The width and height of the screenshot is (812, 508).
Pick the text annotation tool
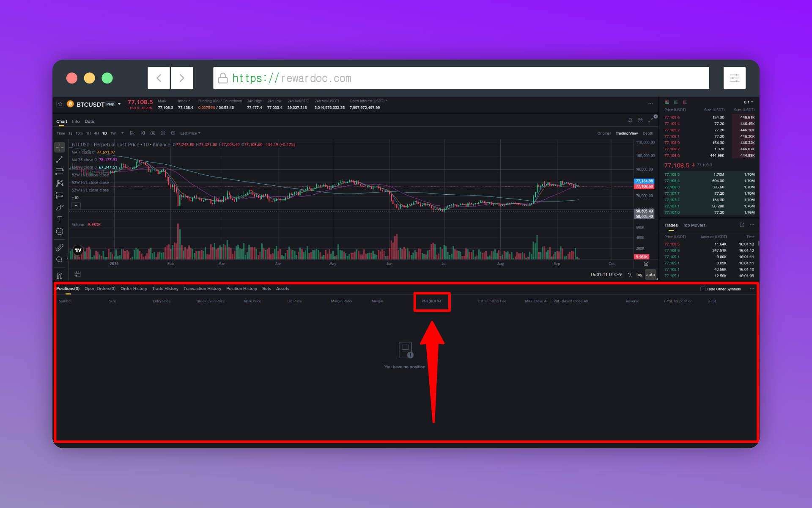pos(60,219)
